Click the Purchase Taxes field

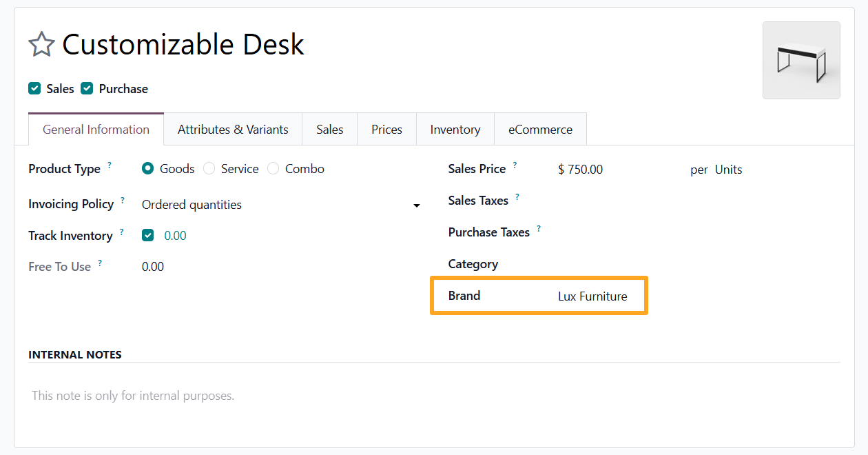699,232
